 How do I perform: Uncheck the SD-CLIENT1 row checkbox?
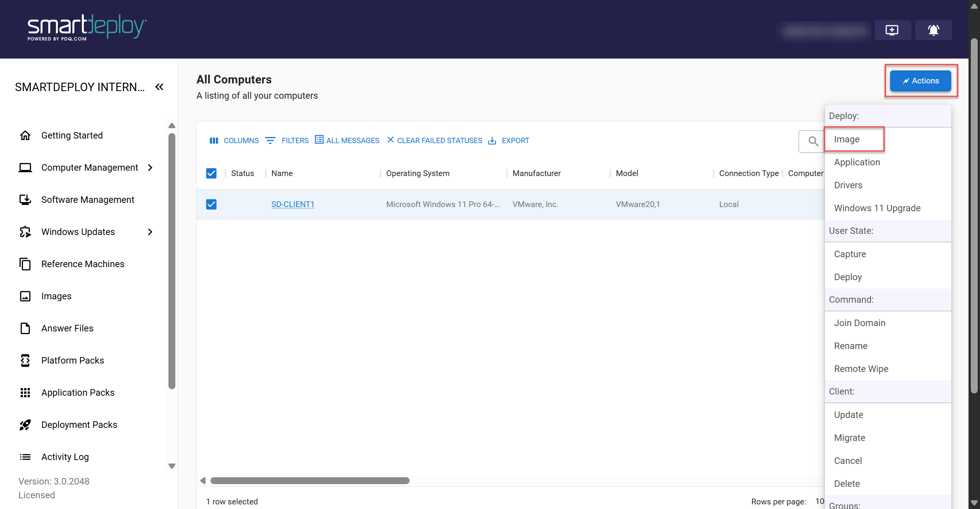point(211,204)
